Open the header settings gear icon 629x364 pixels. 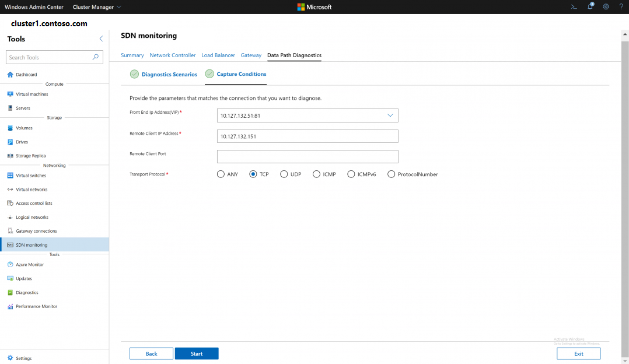click(x=606, y=7)
